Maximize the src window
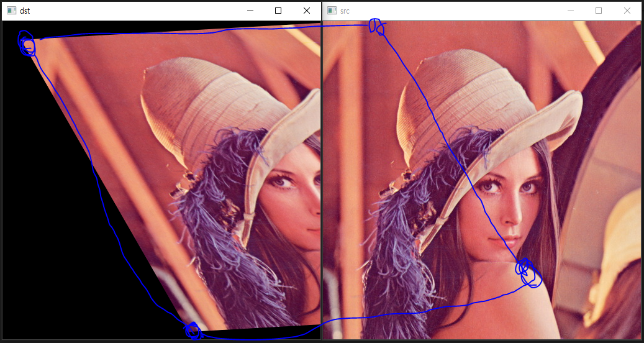 click(599, 11)
